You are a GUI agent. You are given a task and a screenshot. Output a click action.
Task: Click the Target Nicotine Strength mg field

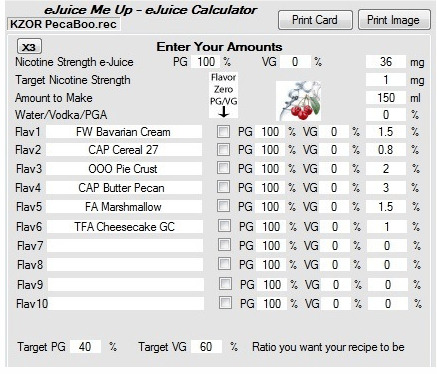386,80
